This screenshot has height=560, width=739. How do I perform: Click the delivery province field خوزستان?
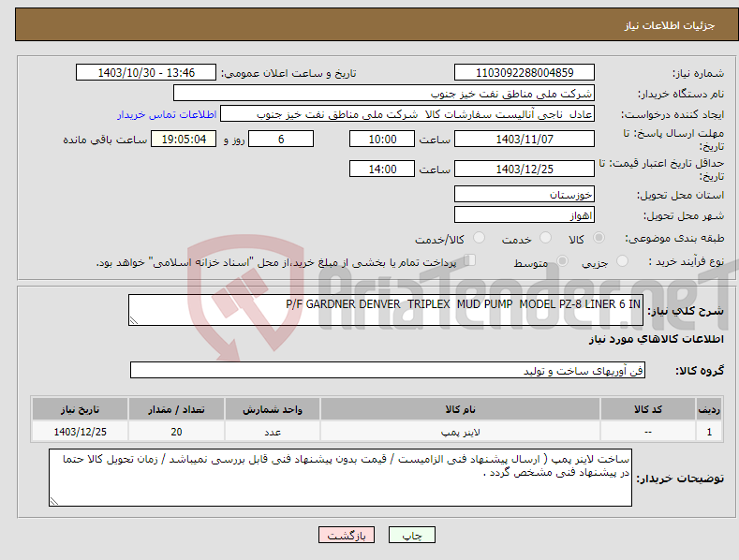coord(525,194)
